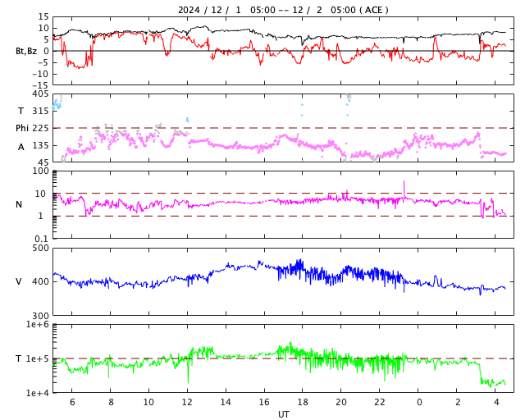Click the '300' tick on the V panel
This screenshot has width=525, height=420.
pos(40,316)
